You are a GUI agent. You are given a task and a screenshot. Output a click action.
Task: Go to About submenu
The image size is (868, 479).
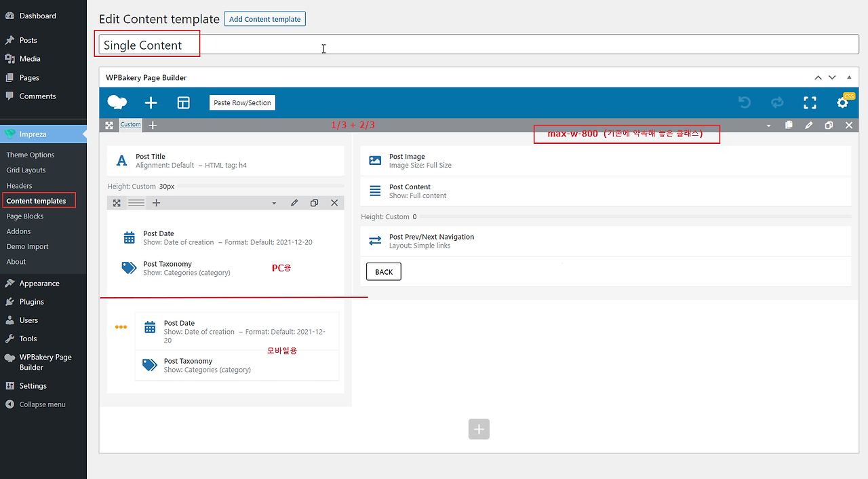(x=16, y=262)
